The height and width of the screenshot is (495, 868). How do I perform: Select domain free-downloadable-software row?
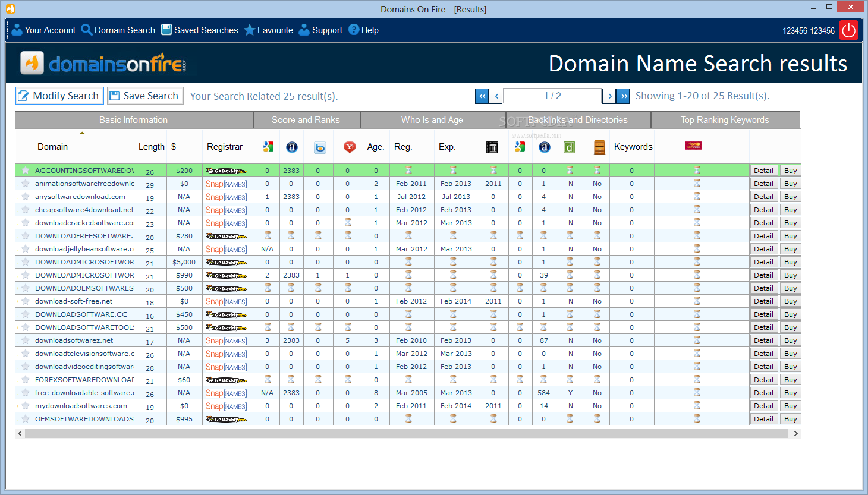tap(84, 393)
